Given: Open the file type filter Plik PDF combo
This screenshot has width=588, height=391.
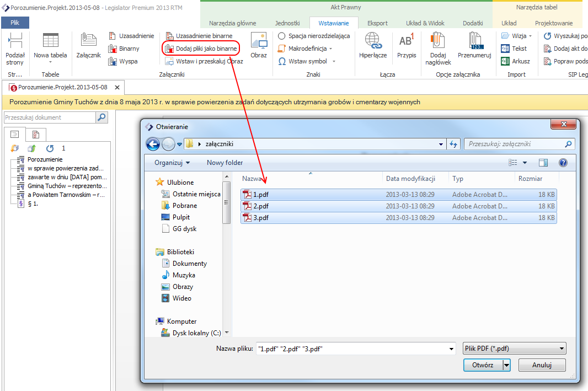Looking at the screenshot, I should 515,349.
